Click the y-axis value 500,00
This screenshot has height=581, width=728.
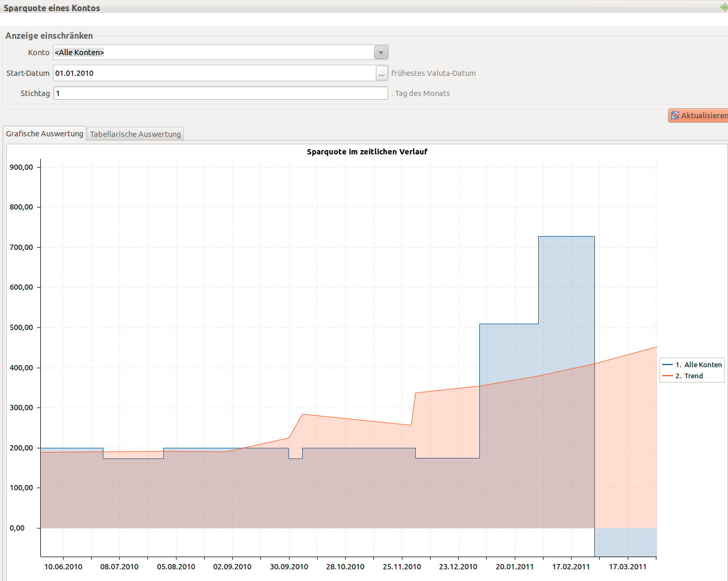point(21,327)
